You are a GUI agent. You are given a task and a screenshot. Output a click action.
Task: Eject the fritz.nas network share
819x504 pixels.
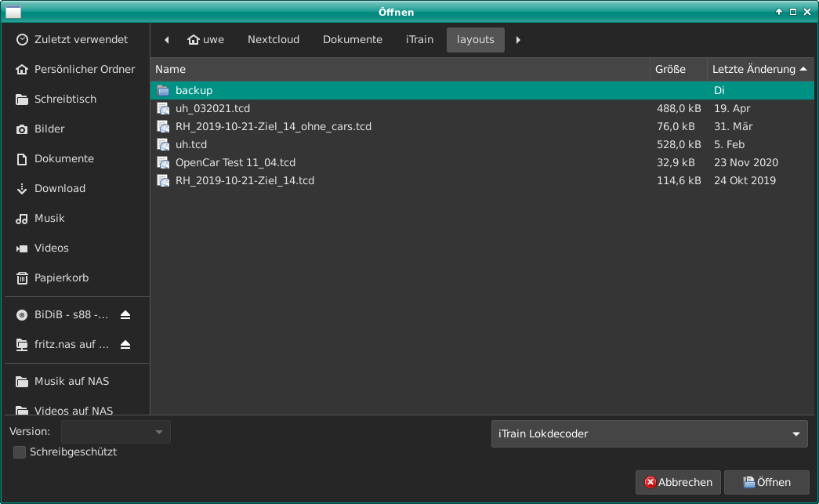pos(125,345)
